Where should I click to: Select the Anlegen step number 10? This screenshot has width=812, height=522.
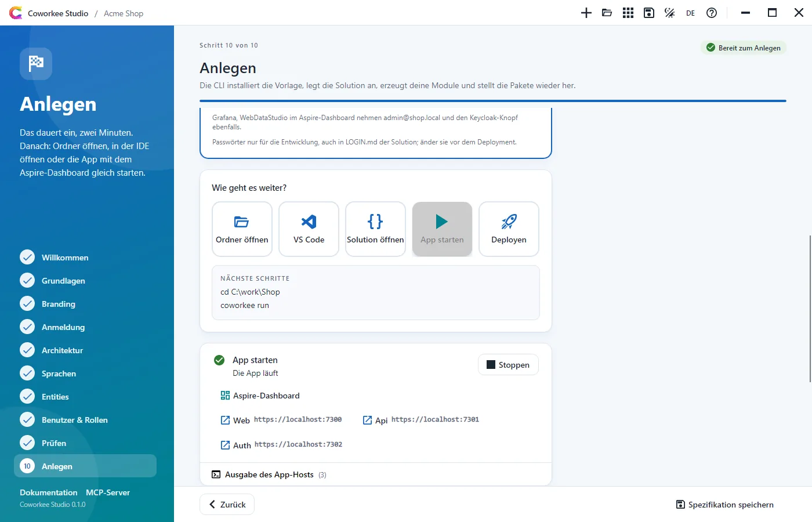tap(85, 466)
